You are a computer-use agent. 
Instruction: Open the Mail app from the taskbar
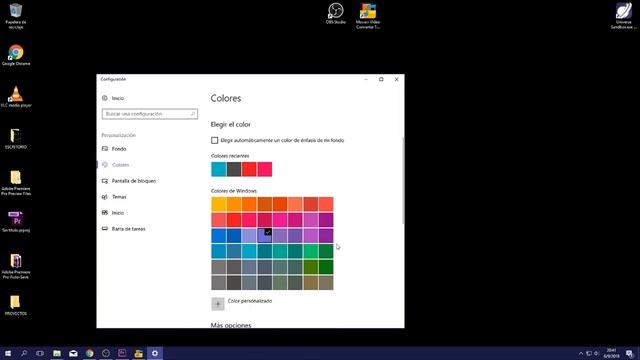click(73, 353)
